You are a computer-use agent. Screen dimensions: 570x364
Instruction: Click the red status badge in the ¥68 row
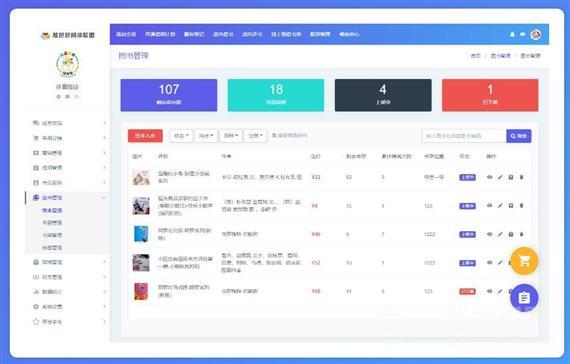(x=467, y=291)
